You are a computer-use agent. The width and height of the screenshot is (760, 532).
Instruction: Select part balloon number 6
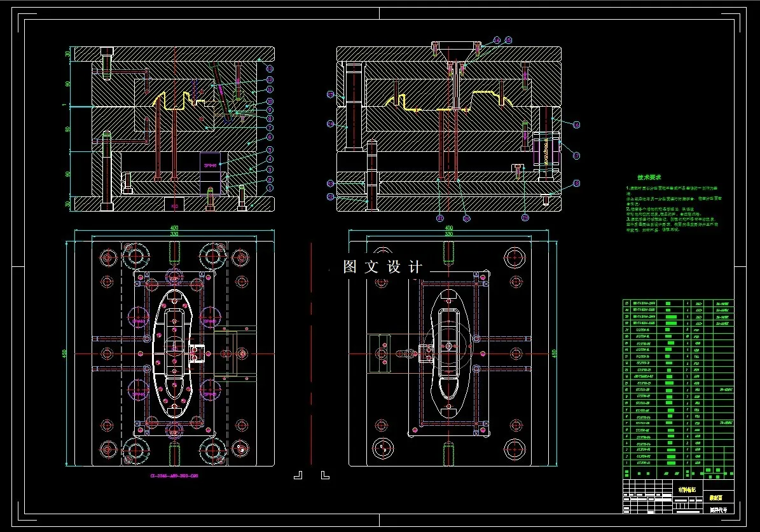pyautogui.click(x=270, y=137)
